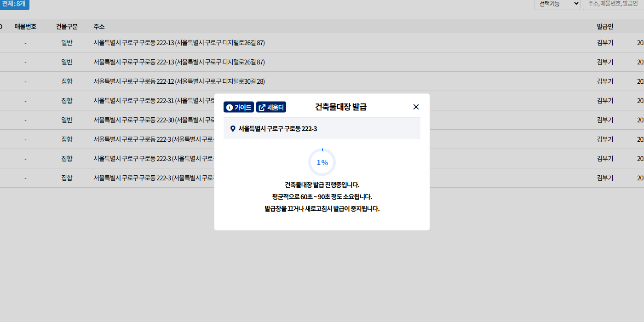This screenshot has height=322, width=644.
Task: Click the 주소 column header
Action: click(x=99, y=27)
